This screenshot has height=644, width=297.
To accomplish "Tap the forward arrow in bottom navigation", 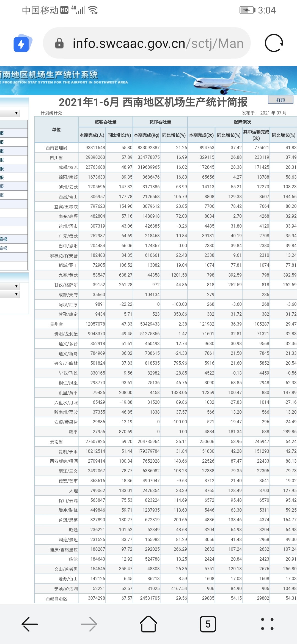I will (x=89, y=624).
